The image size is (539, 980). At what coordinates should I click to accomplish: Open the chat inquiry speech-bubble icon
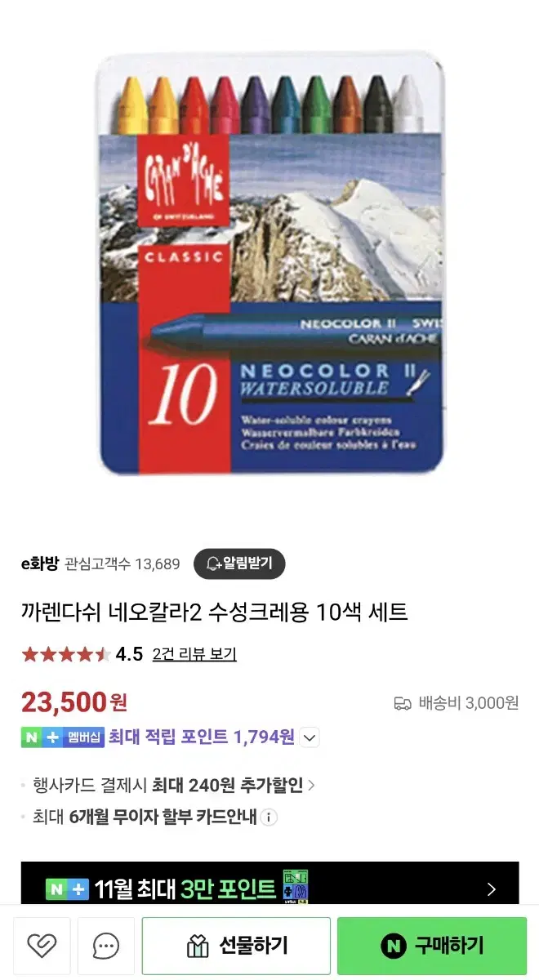[106, 946]
